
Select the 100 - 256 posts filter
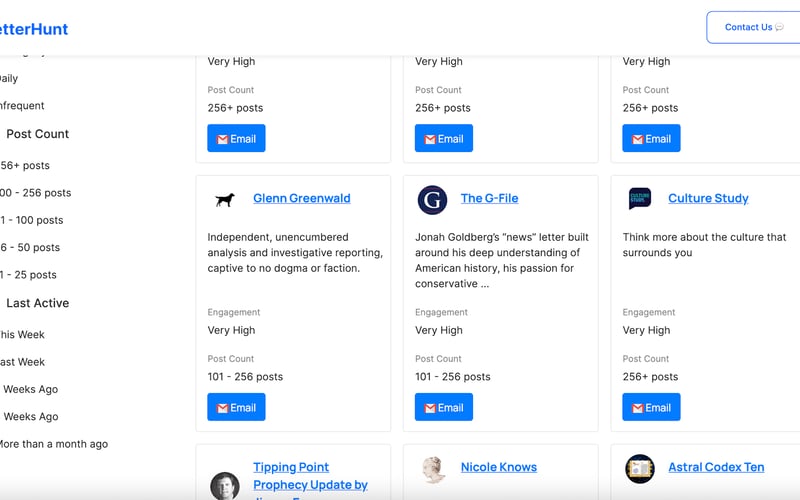click(x=36, y=193)
